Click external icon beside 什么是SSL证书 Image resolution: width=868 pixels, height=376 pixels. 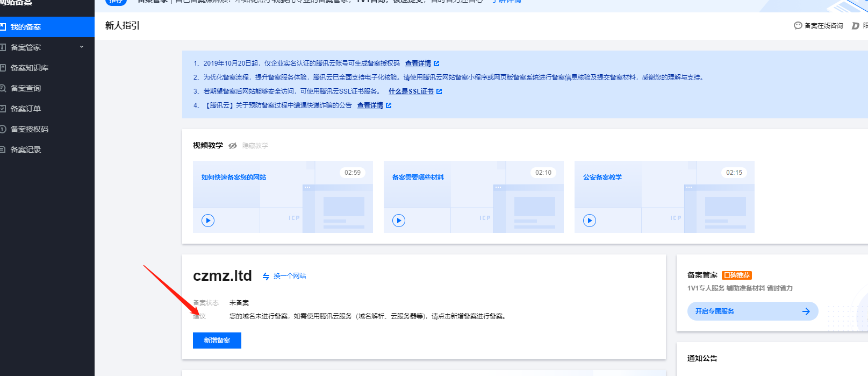(x=439, y=91)
